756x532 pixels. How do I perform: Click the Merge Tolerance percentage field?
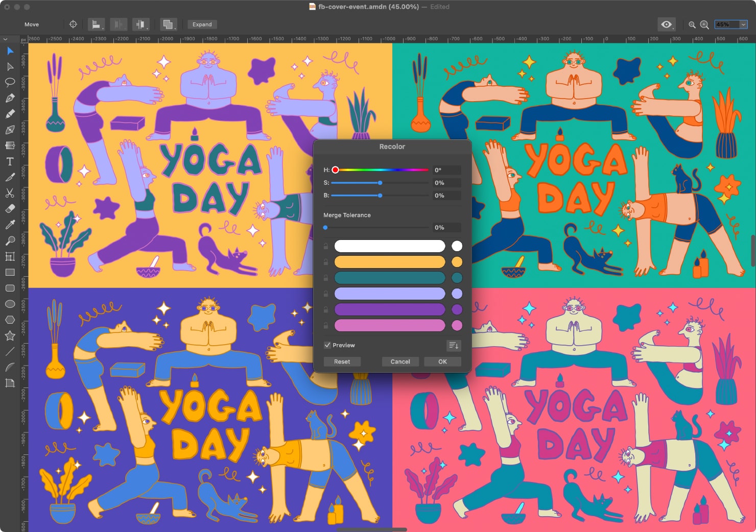[445, 227]
